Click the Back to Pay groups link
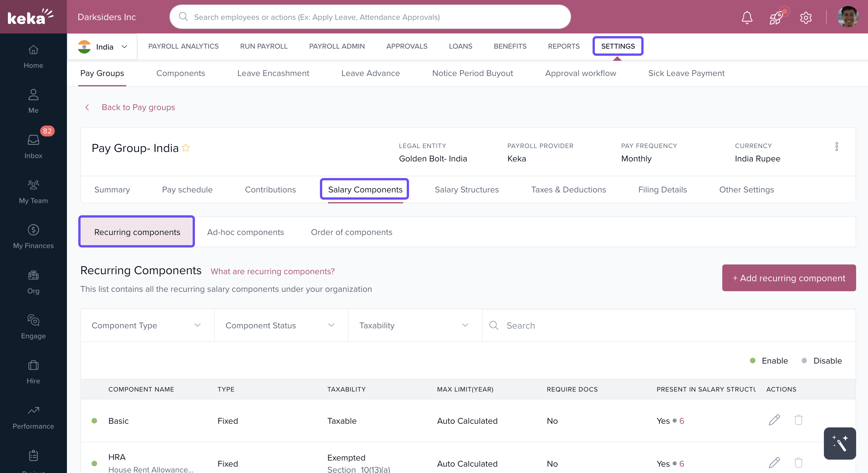The image size is (868, 473). tap(138, 107)
